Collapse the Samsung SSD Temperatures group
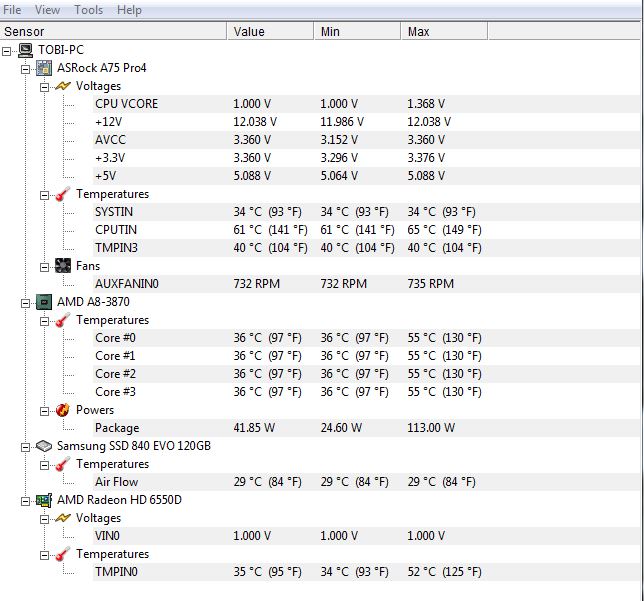 coord(44,465)
